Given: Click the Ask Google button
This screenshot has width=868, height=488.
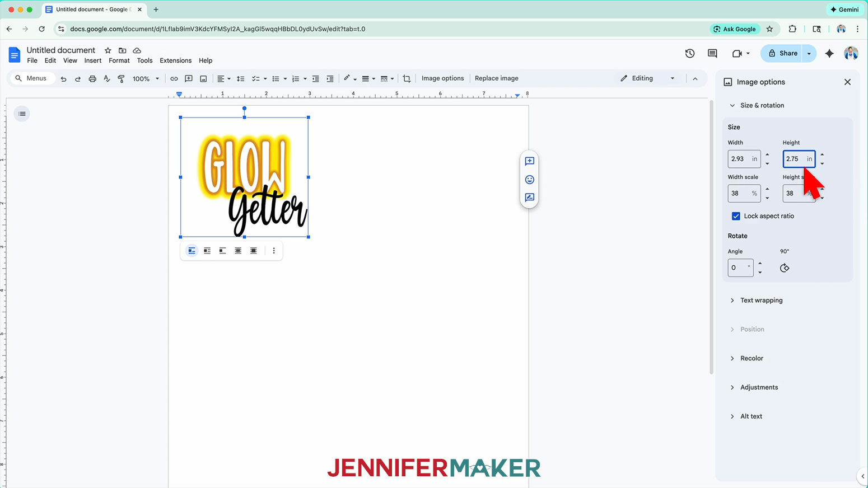Looking at the screenshot, I should [x=734, y=29].
